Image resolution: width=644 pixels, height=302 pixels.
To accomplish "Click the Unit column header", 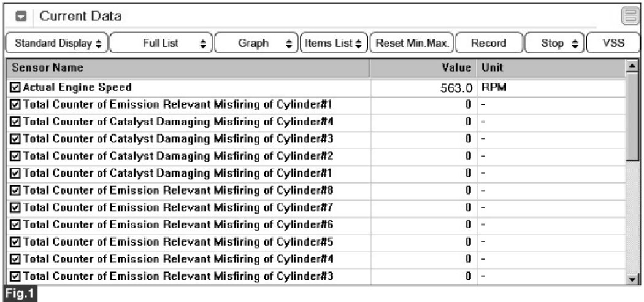I will click(x=549, y=67).
